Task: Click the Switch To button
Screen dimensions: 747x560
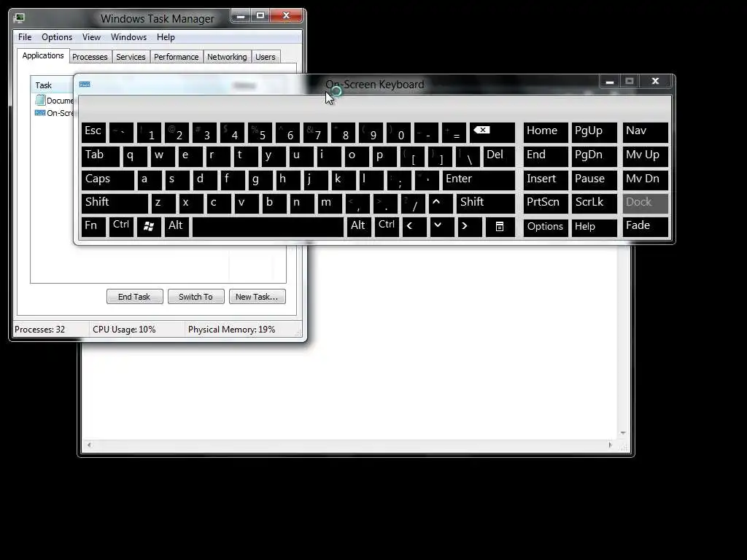Action: point(196,297)
